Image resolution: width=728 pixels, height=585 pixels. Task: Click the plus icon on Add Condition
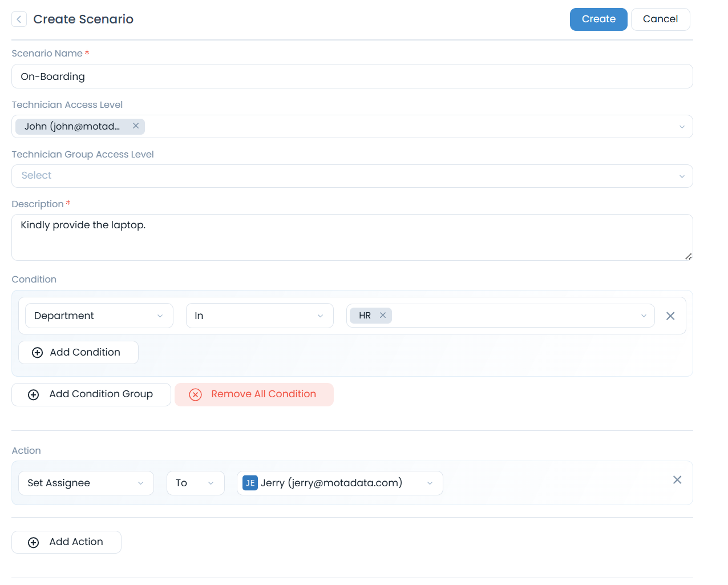(x=37, y=352)
